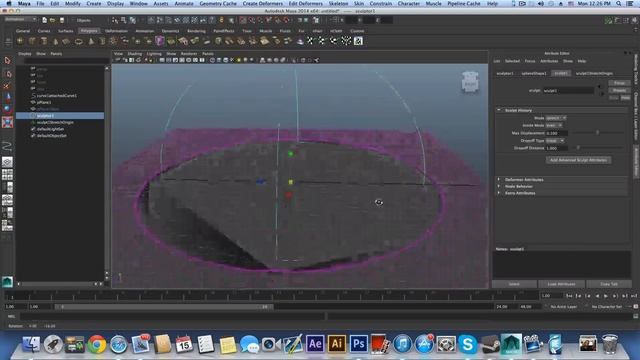Click the Max Displacement value field

point(557,133)
